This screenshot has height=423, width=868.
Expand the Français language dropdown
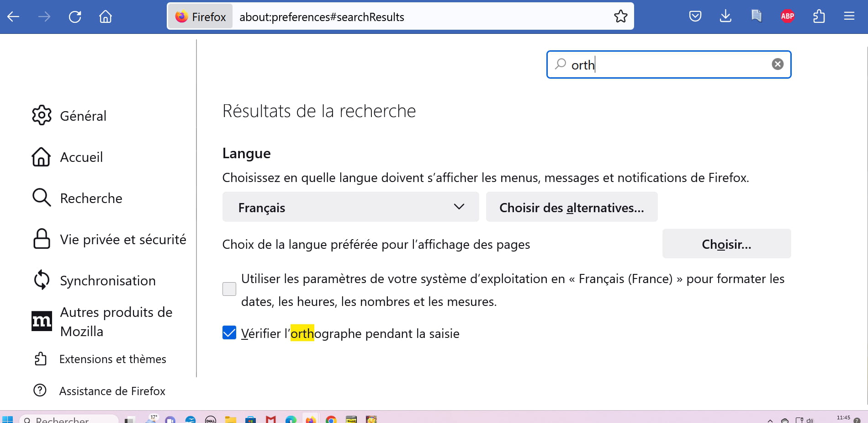(350, 207)
